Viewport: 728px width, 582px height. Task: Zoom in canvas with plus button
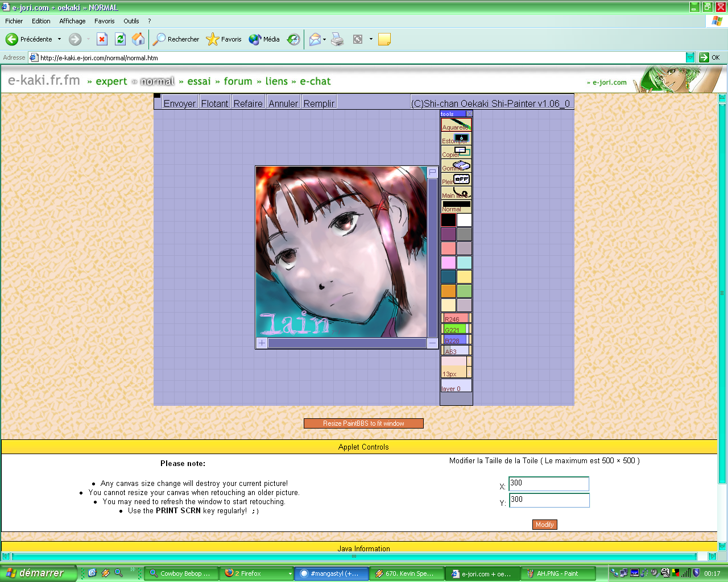tap(262, 343)
